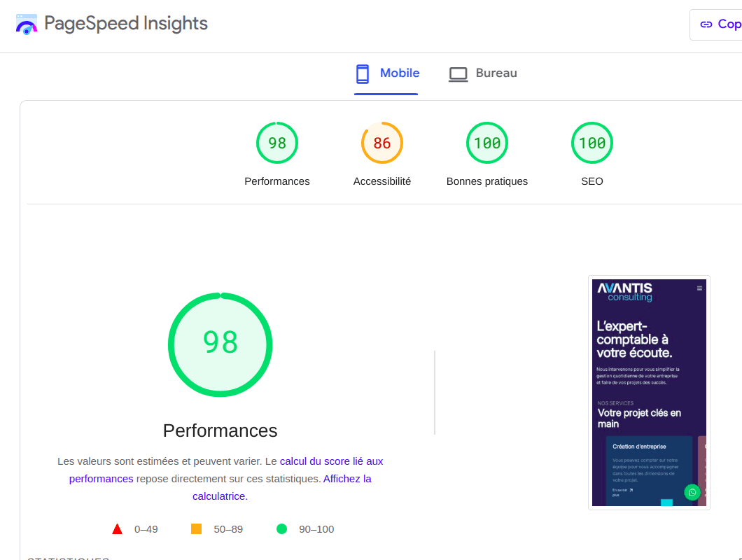Click the green circle 90–100 legend icon
Viewport: 742px width, 560px height.
point(281,529)
